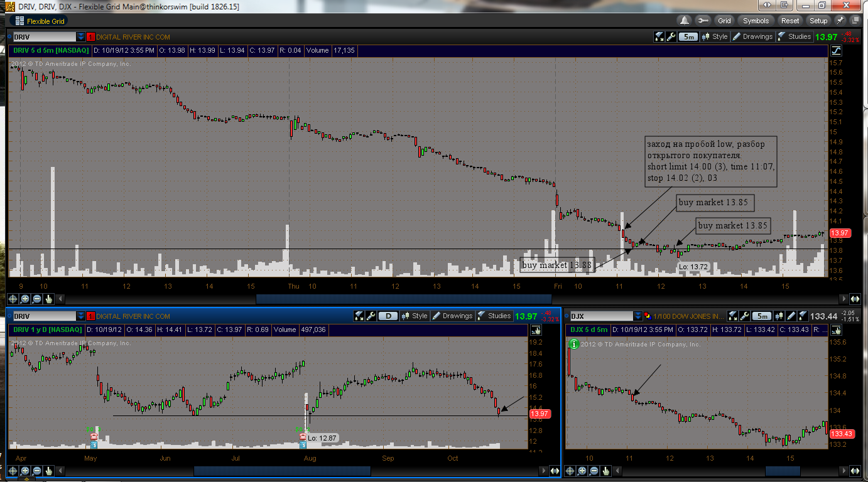
Task: Click the symbol field in the DJX chart
Action: tap(600, 316)
